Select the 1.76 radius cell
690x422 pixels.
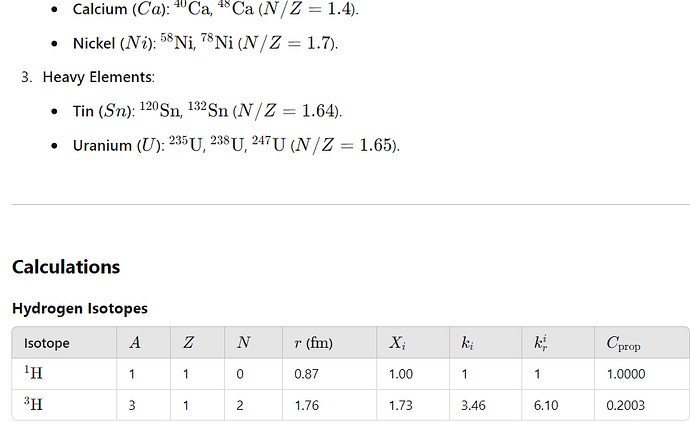point(306,405)
